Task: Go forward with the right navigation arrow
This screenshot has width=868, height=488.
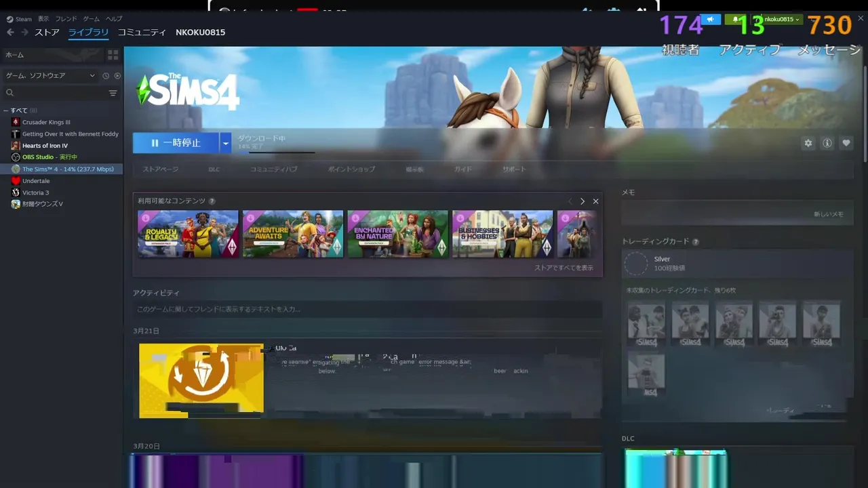Action: 24,32
